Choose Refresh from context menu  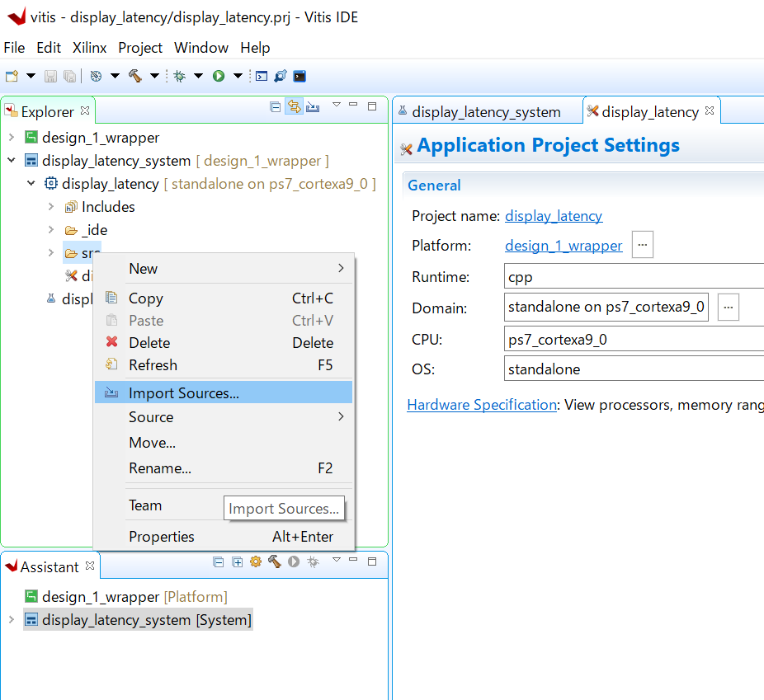tap(224, 365)
